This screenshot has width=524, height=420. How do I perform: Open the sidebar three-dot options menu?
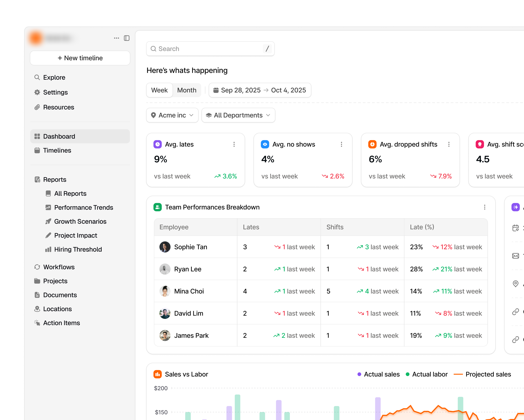(x=116, y=38)
